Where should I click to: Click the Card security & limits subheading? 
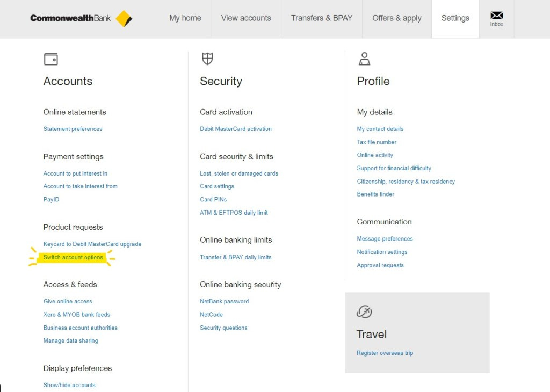pyautogui.click(x=236, y=157)
